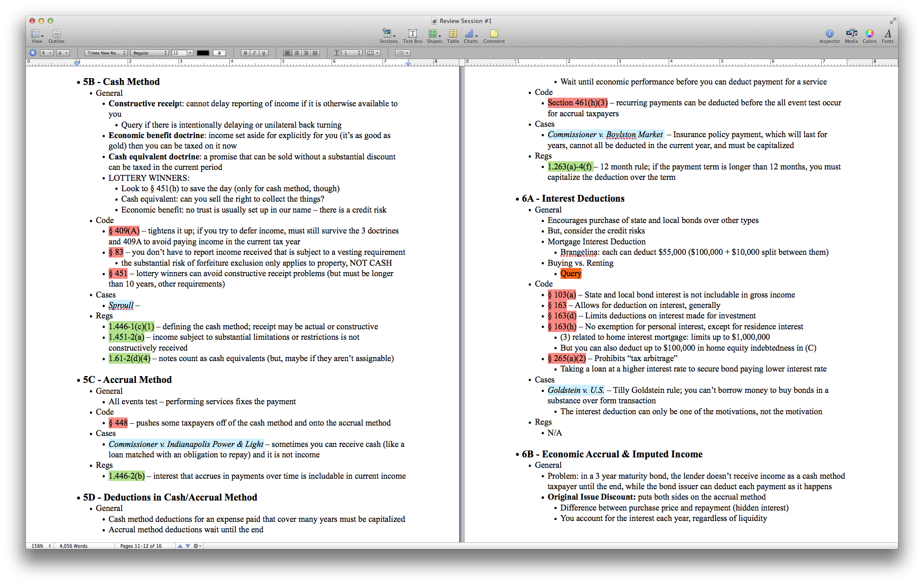Open the black text color swatch
Viewport: 924px width, 585px height.
click(203, 53)
